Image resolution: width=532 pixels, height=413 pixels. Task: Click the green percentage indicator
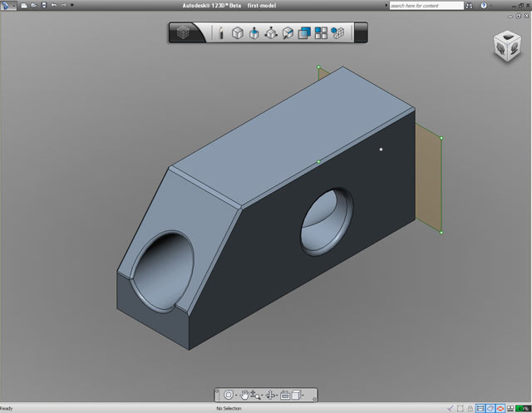(x=523, y=408)
